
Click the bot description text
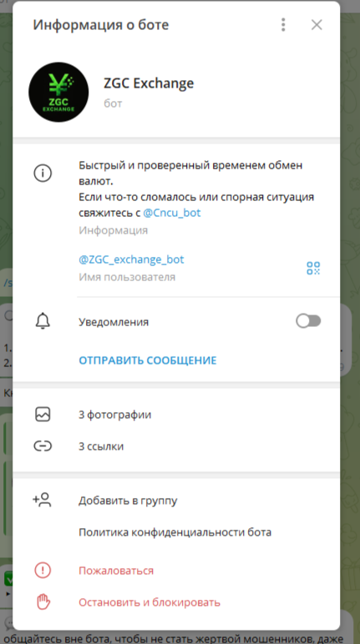coord(196,189)
